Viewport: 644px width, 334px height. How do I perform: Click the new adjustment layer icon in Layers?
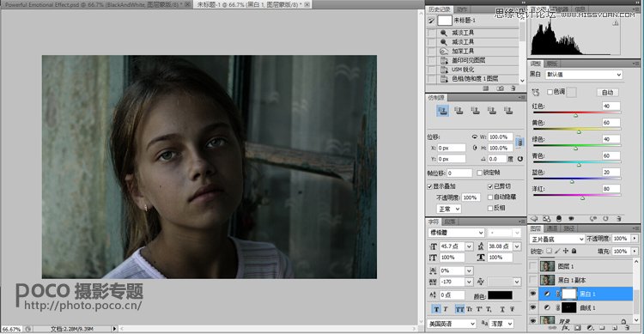[590, 328]
